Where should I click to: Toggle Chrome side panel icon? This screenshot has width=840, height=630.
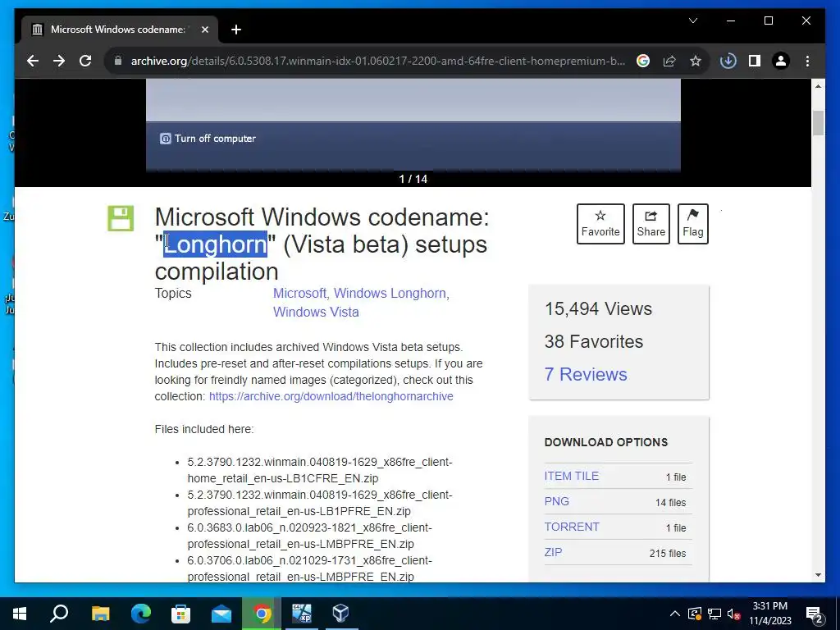(x=755, y=61)
